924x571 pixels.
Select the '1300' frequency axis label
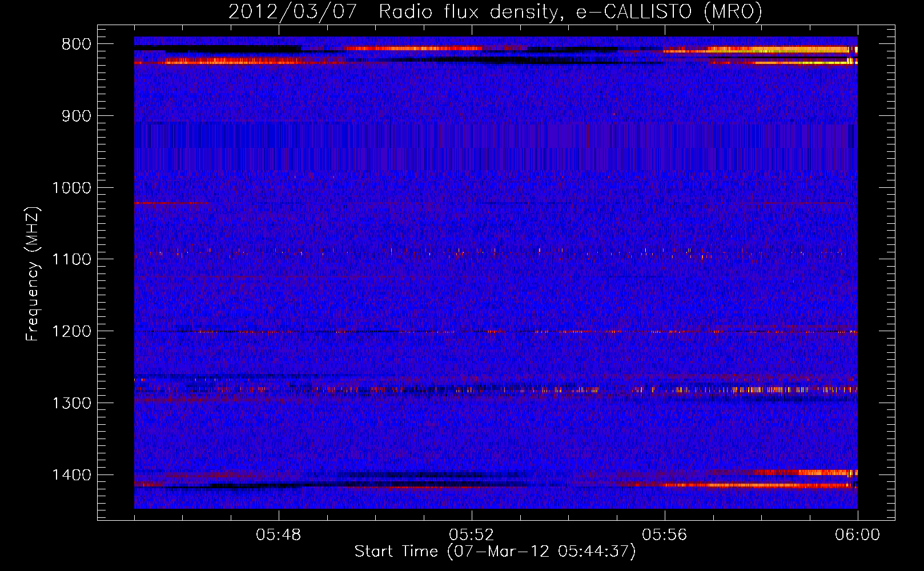pyautogui.click(x=72, y=403)
